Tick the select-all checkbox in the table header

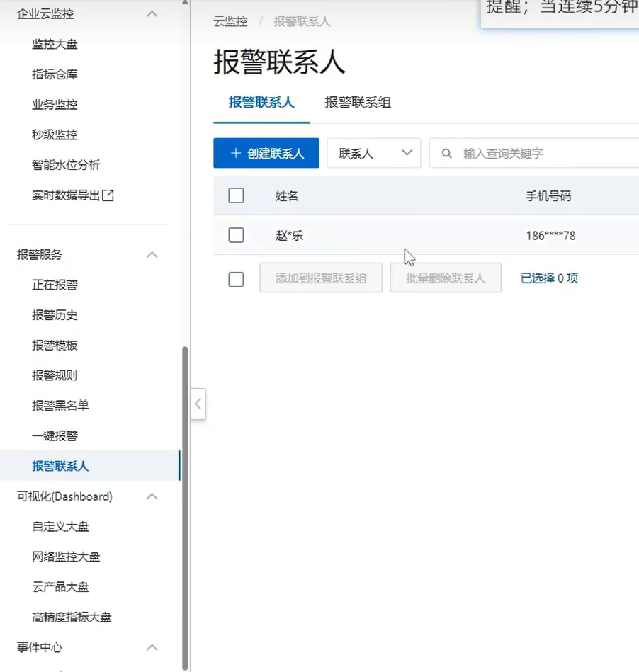pyautogui.click(x=236, y=196)
